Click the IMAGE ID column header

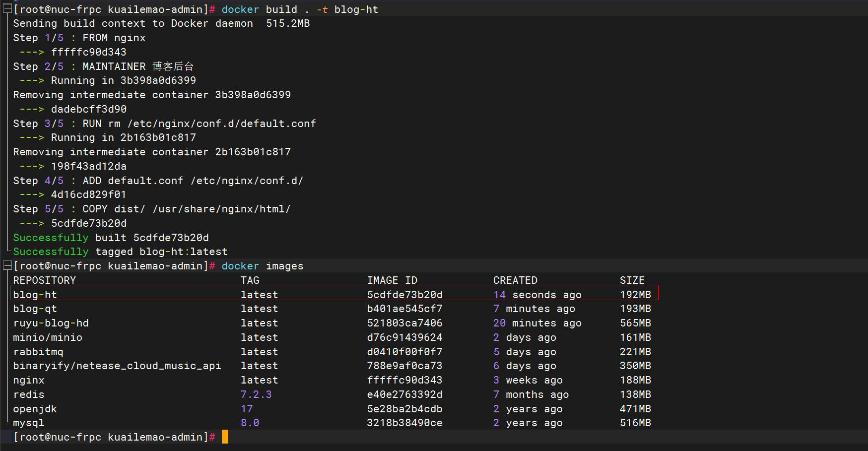coord(392,280)
